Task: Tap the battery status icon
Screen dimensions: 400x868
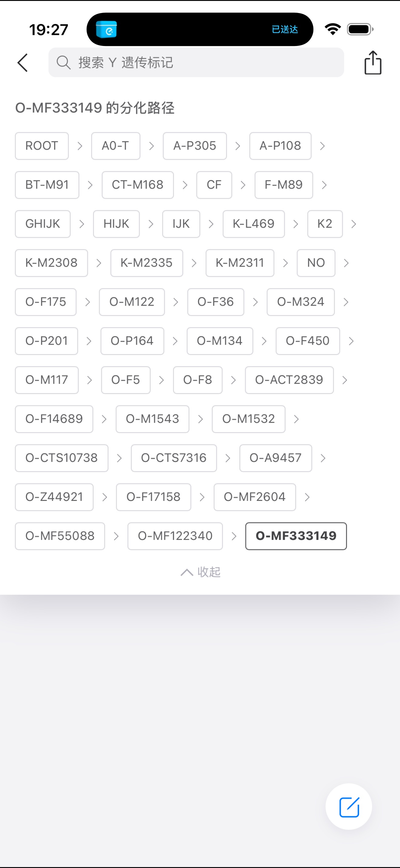Action: [x=360, y=29]
